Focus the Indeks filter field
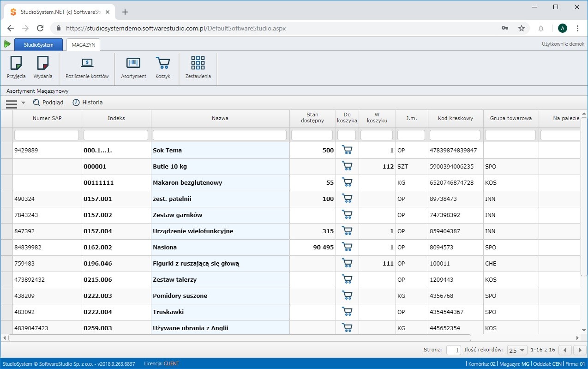The image size is (588, 369). click(x=116, y=135)
